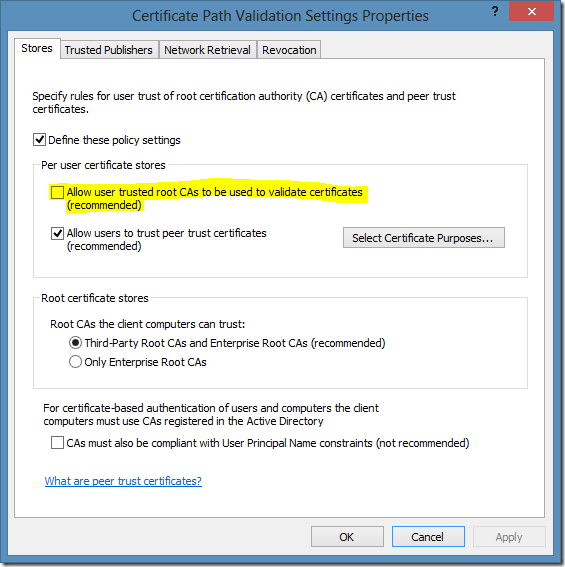Click the Only Enterprise Root CAs label text
This screenshot has width=565, height=567.
tap(145, 362)
